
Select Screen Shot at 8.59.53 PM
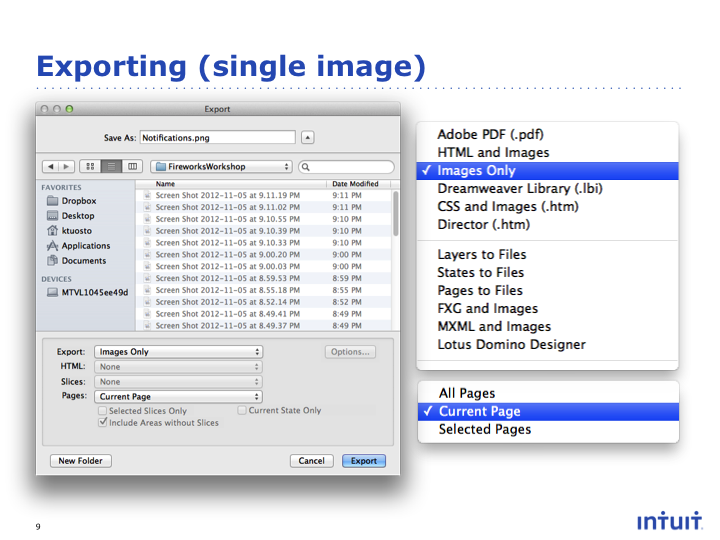(x=264, y=278)
